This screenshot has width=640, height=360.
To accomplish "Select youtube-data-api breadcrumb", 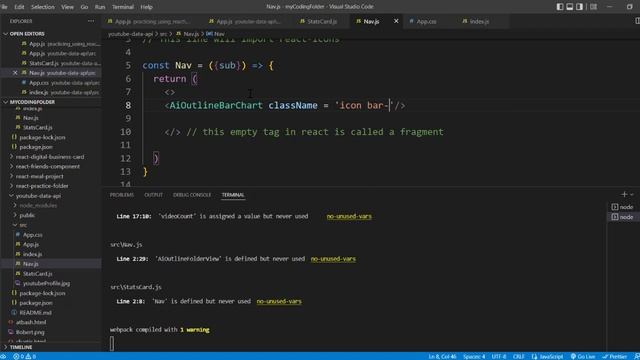I will 131,34.
